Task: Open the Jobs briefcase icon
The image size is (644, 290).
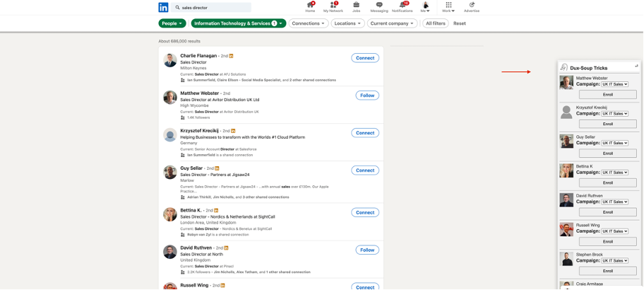Action: pyautogui.click(x=356, y=5)
